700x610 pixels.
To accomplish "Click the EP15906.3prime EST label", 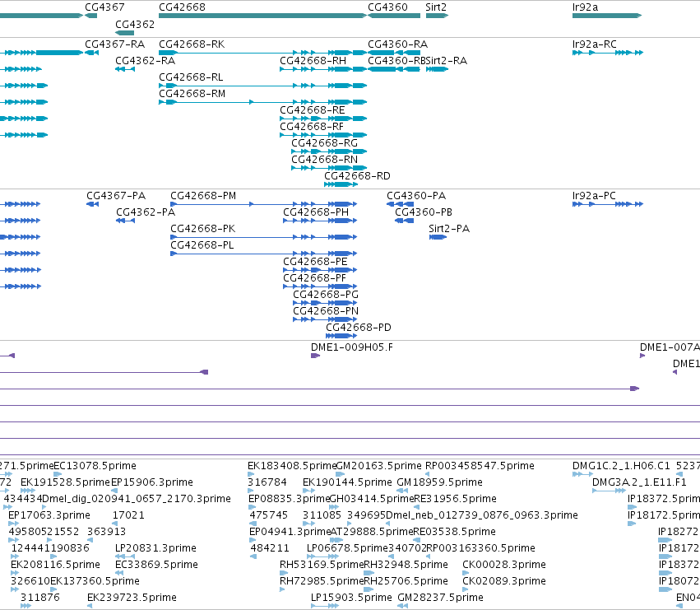I will pos(152,482).
